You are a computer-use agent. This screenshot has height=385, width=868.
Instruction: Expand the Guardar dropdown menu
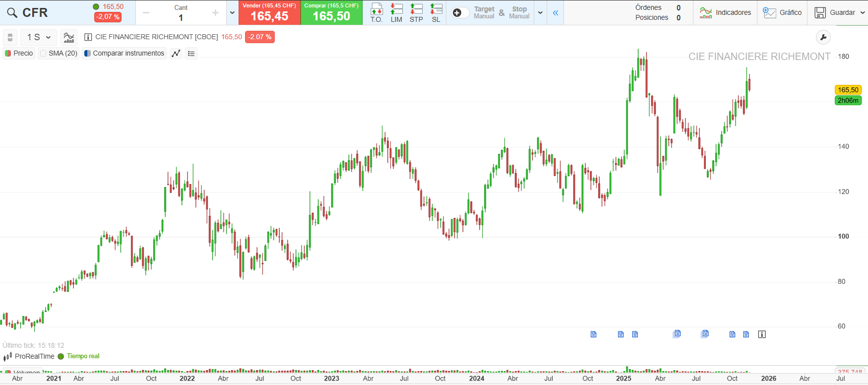tap(863, 13)
